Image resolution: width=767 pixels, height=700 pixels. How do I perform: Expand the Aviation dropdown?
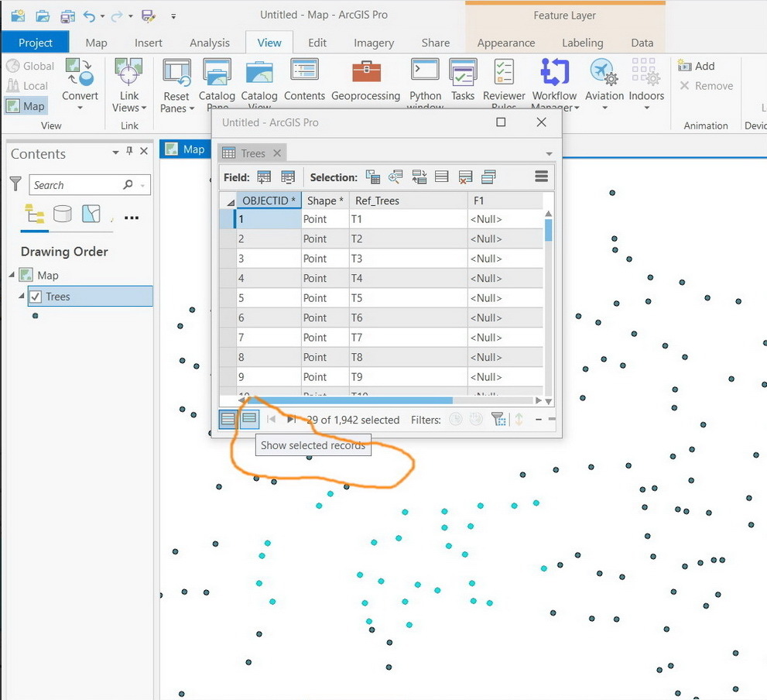coord(604,108)
